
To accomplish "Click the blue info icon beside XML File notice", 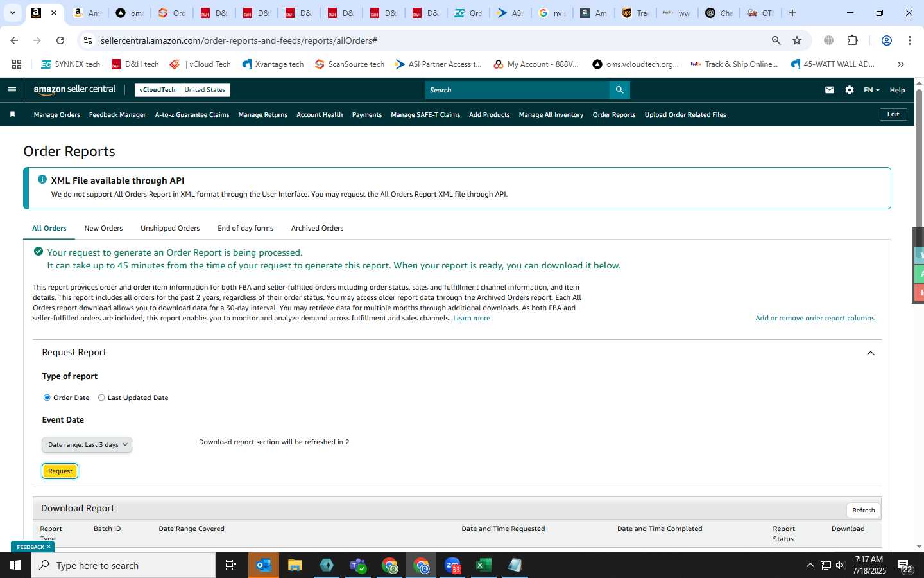I will (42, 180).
